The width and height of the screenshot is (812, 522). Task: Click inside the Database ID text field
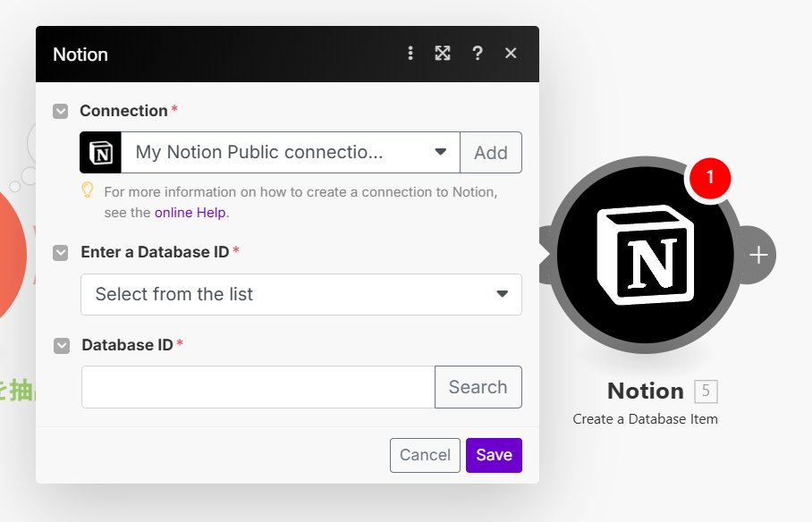pos(258,387)
